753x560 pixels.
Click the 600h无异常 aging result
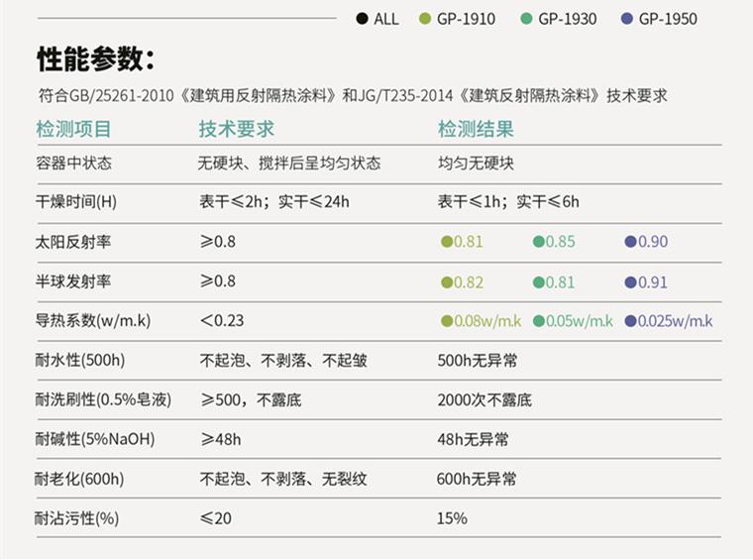[477, 479]
